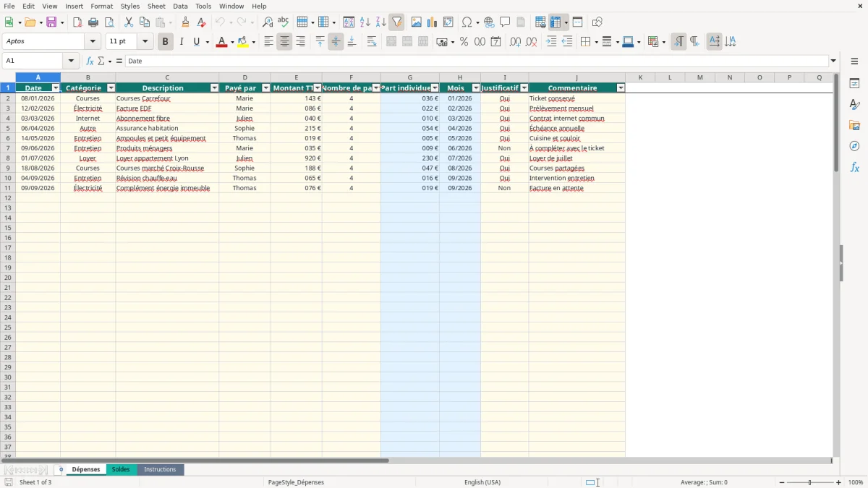This screenshot has width=868, height=488.
Task: Click the Insert Special Character omega icon
Action: (467, 22)
